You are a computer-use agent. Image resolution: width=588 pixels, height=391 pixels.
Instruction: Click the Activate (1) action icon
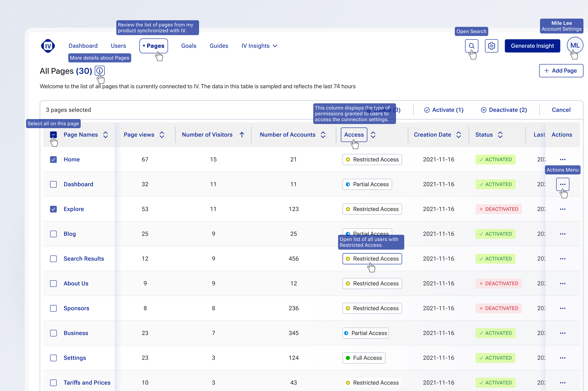[x=427, y=110]
